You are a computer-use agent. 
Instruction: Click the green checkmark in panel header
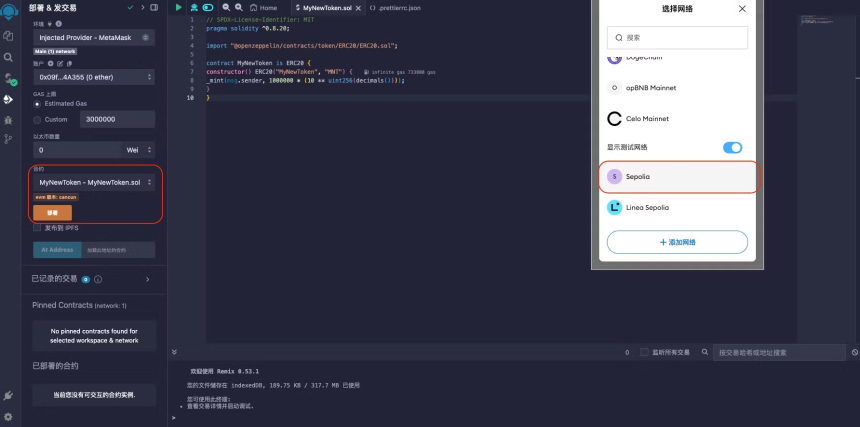coord(130,8)
